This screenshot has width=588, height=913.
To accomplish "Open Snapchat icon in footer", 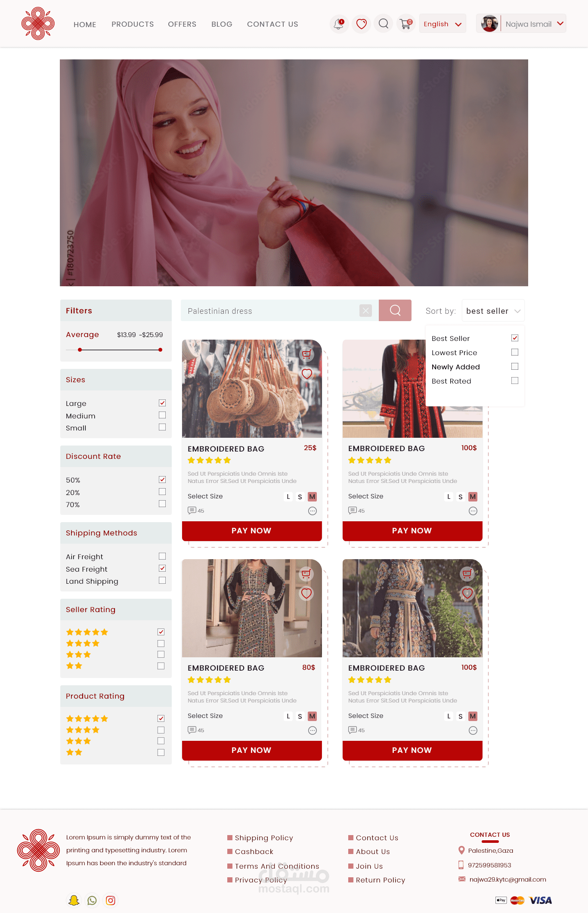I will coord(74,900).
